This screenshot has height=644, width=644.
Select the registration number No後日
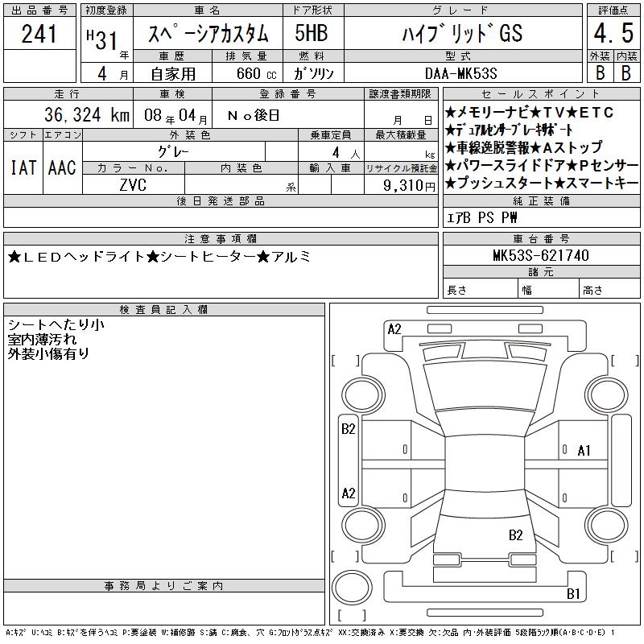point(254,115)
